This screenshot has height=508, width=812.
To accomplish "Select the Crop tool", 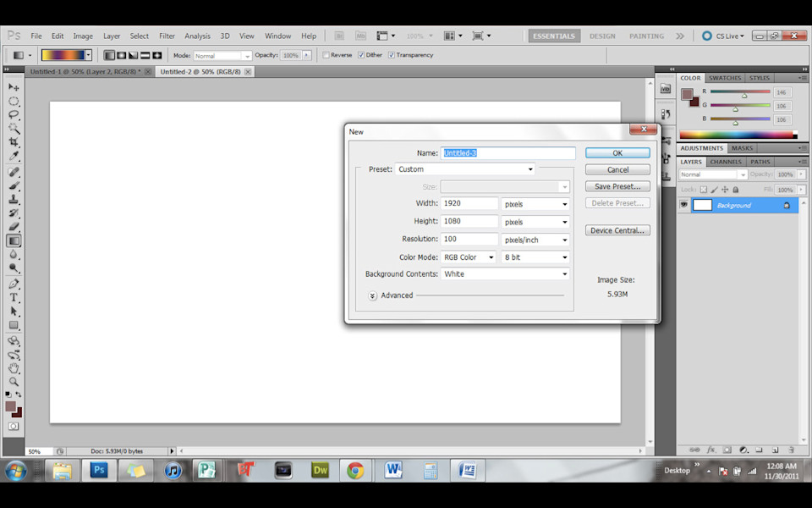I will click(14, 142).
